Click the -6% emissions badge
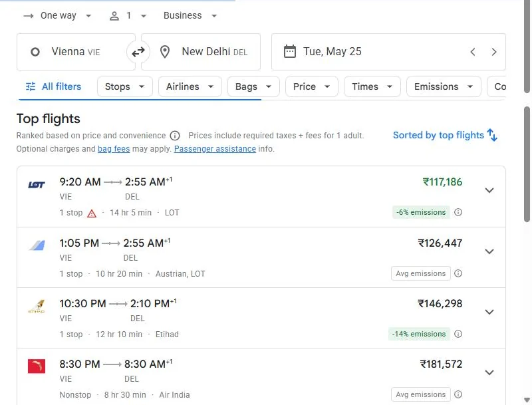 [x=421, y=212]
